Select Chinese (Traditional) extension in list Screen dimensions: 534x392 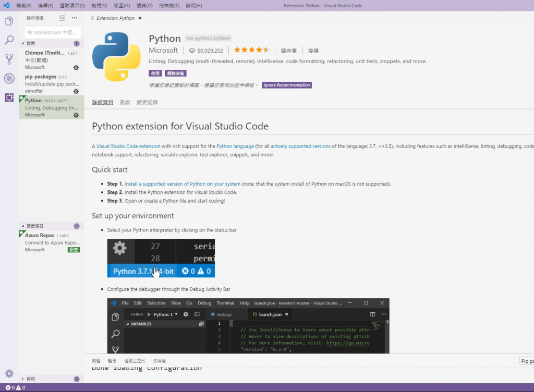point(52,60)
